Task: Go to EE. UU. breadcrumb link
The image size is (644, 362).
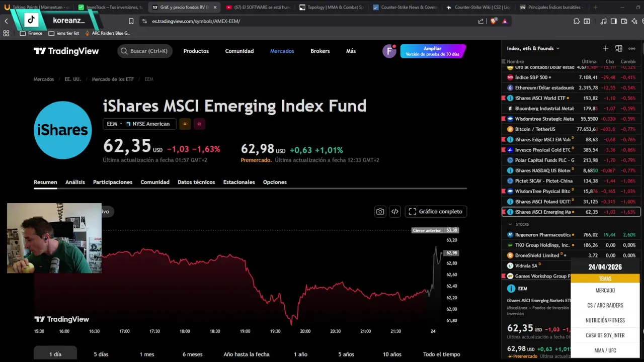Action: tap(72, 79)
